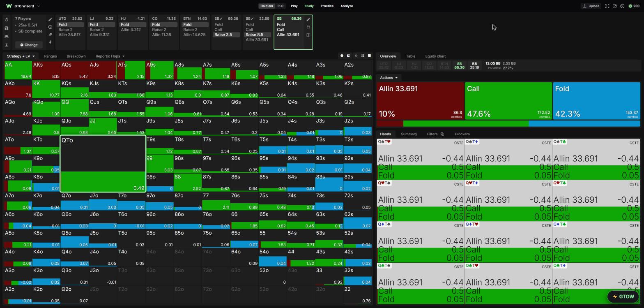Click the blue Fold 42.3% action block
Image resolution: width=644 pixels, height=308 pixels.
596,101
